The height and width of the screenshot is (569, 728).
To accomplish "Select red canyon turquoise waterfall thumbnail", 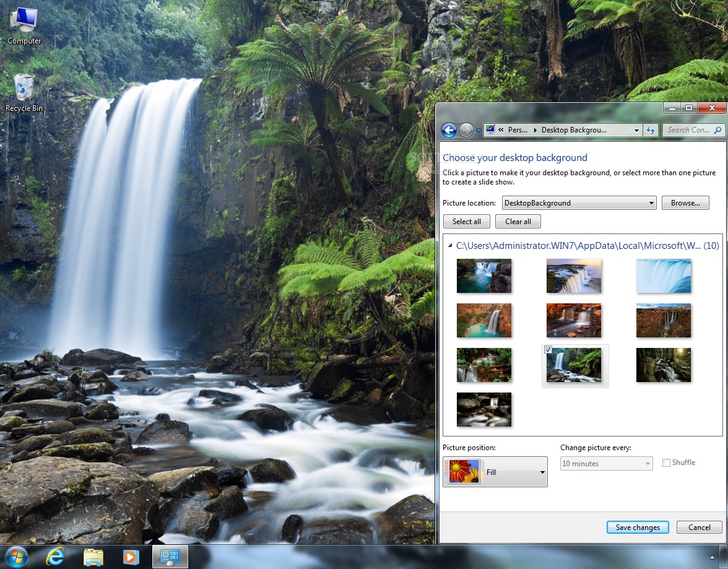I will (484, 321).
